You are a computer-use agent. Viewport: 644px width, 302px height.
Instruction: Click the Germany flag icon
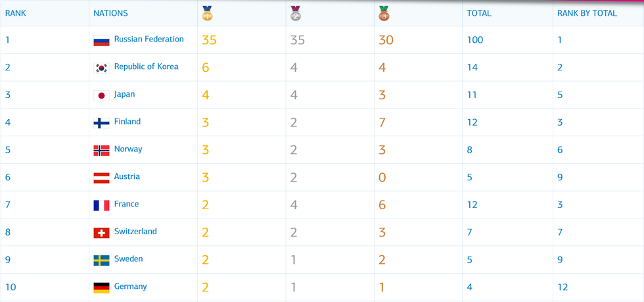tap(101, 288)
